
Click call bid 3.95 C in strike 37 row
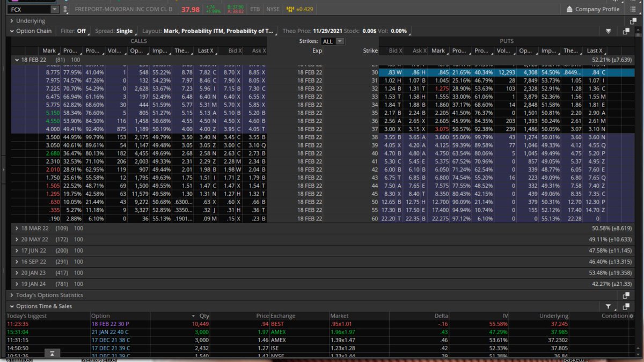tap(232, 129)
